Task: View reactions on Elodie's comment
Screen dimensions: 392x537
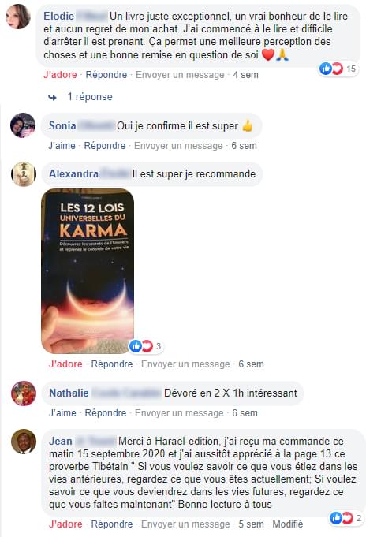Action: click(338, 69)
